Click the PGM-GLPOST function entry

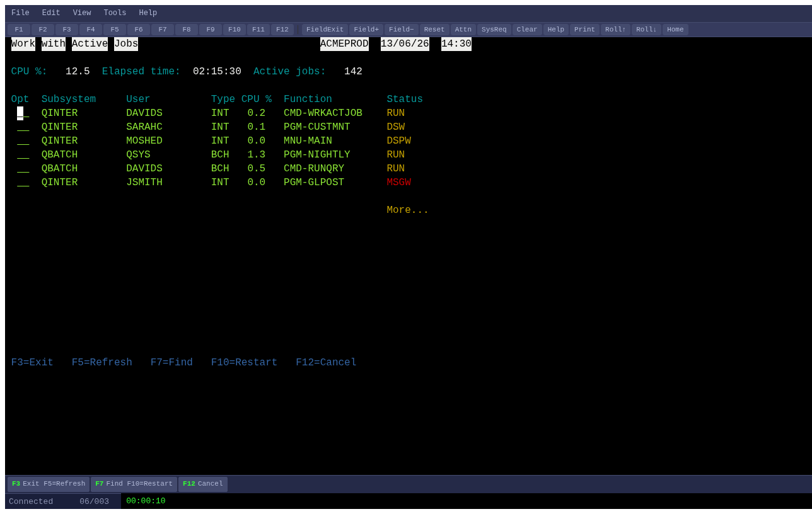tap(314, 183)
